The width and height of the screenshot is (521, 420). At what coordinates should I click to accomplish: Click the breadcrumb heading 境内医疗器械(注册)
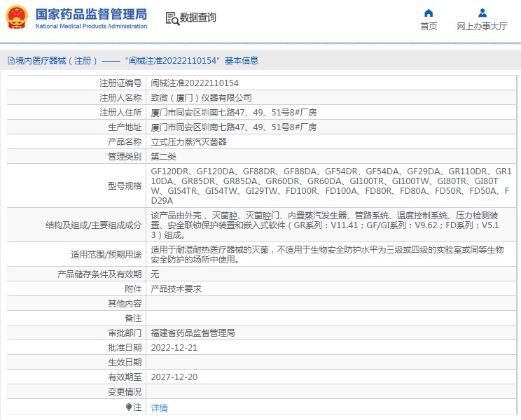point(57,61)
